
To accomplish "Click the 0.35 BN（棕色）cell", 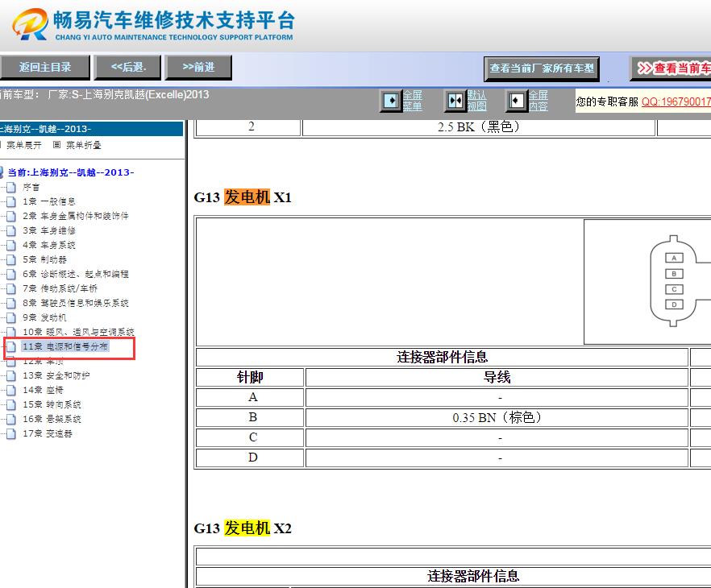I will click(x=497, y=417).
